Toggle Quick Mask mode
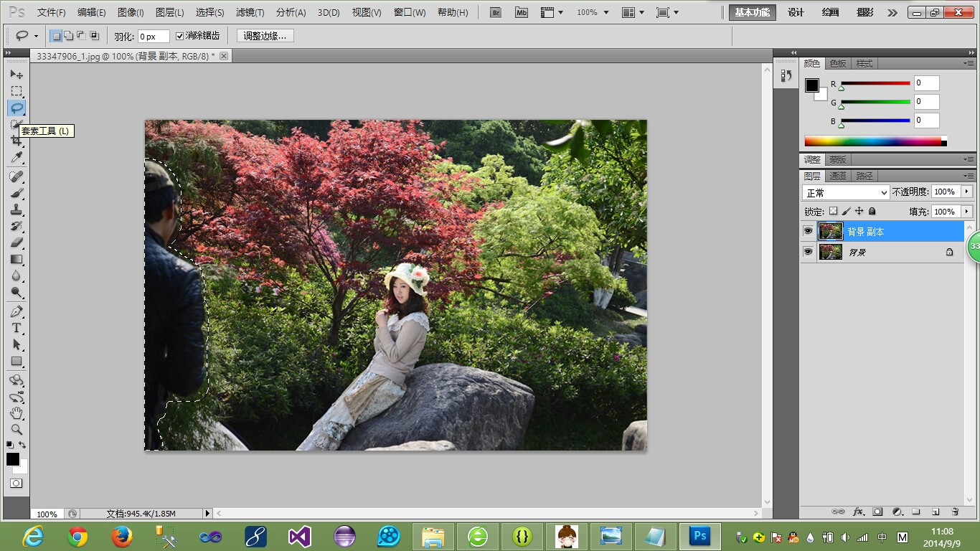This screenshot has height=551, width=980. click(17, 484)
